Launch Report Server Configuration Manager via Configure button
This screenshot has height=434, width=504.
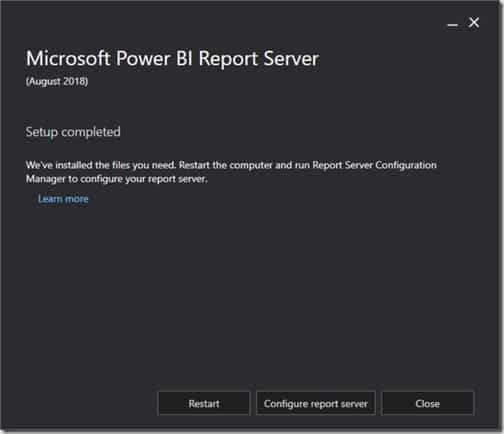315,403
